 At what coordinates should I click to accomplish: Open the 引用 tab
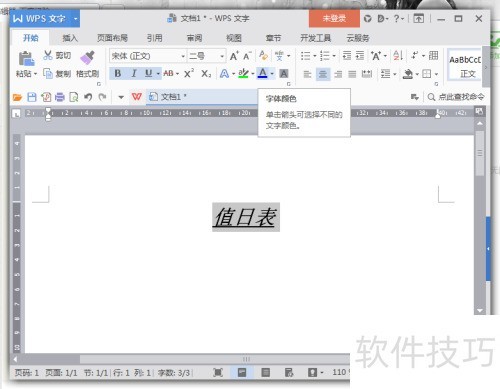pyautogui.click(x=154, y=38)
